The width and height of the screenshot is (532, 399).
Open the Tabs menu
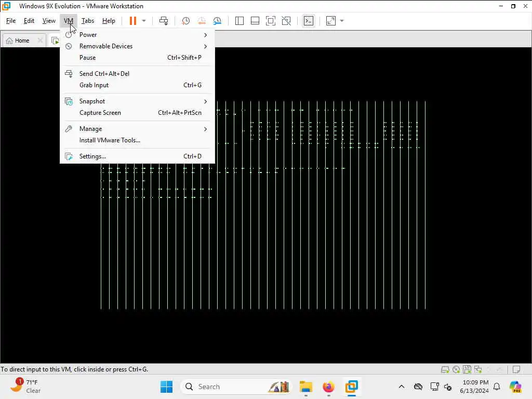87,21
